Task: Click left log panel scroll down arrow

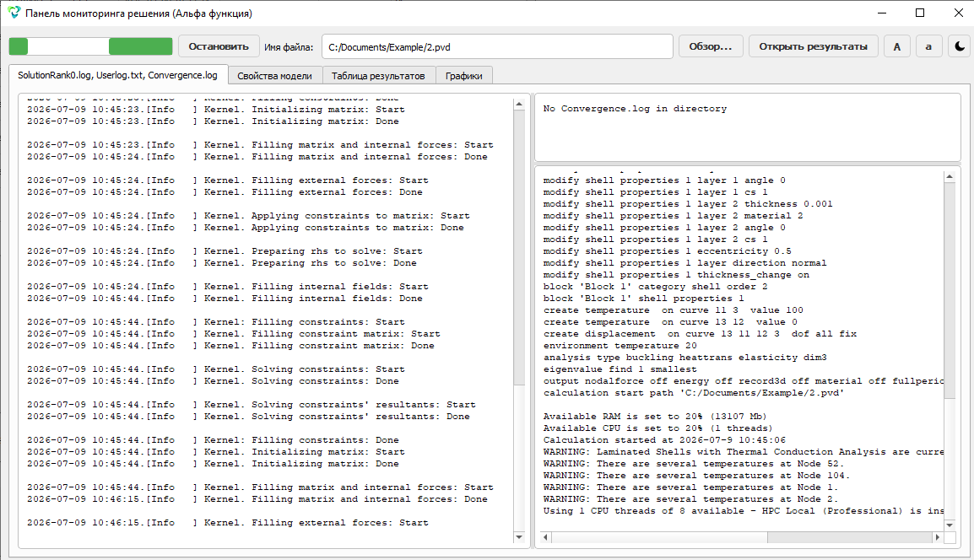Action: click(519, 537)
